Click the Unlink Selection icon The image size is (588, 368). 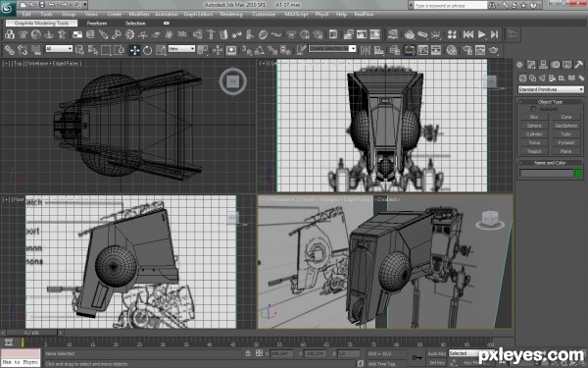tap(23, 50)
